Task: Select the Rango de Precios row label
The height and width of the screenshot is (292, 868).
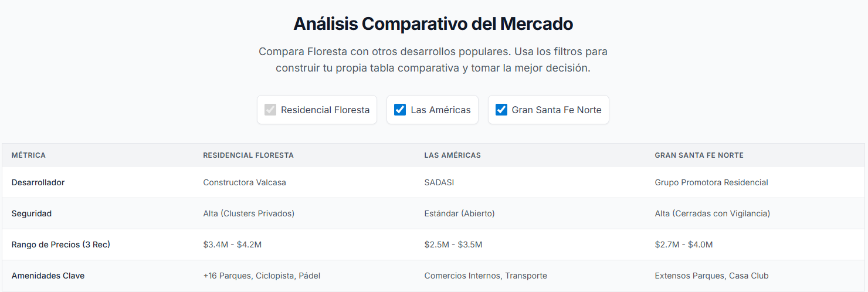Action: click(x=61, y=245)
